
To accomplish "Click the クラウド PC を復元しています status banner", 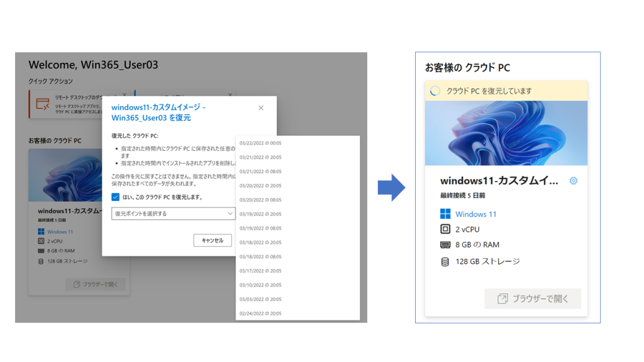I will coord(506,90).
